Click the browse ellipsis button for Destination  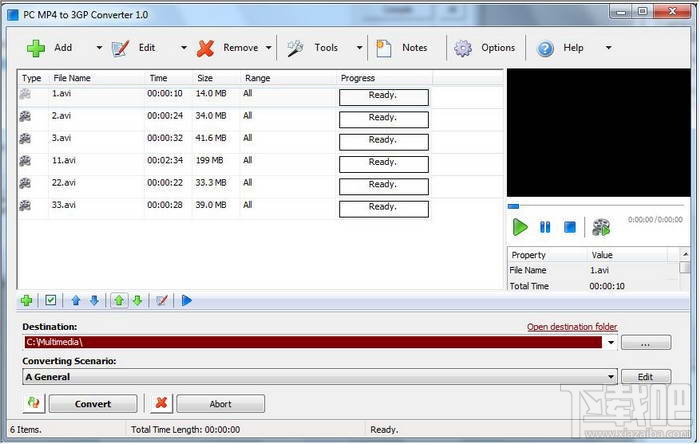pyautogui.click(x=646, y=343)
